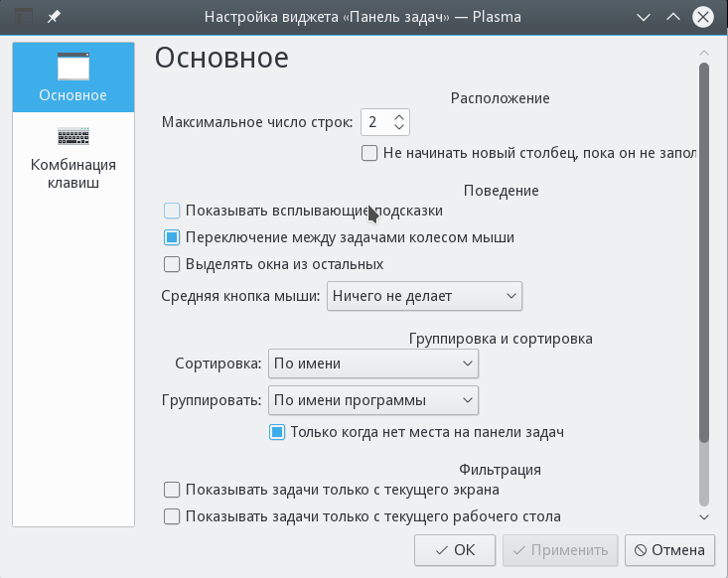The image size is (728, 578).
Task: Click the vertical scrollbar handle
Action: (703, 248)
